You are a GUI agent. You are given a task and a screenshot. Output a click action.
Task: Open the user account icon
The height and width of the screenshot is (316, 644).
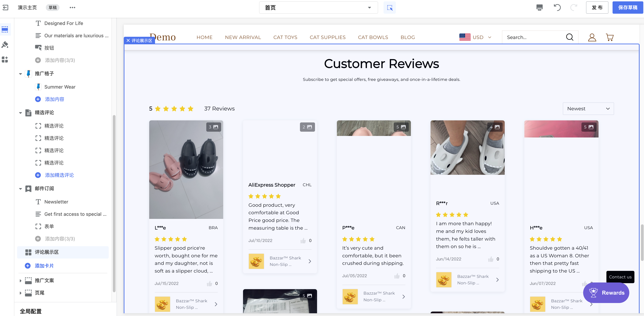(x=592, y=37)
